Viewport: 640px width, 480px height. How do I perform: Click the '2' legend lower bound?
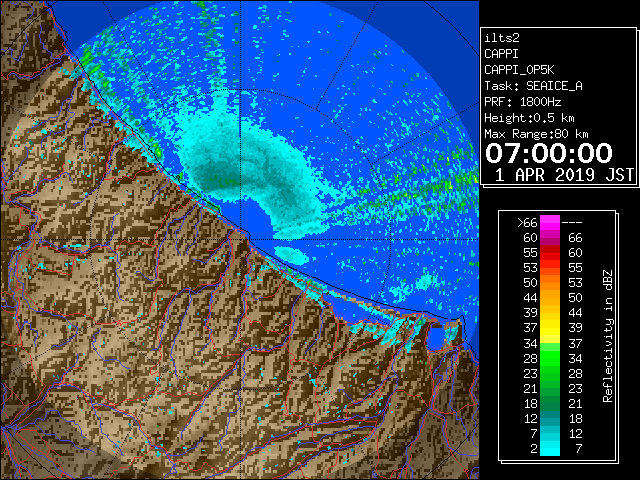pos(534,449)
